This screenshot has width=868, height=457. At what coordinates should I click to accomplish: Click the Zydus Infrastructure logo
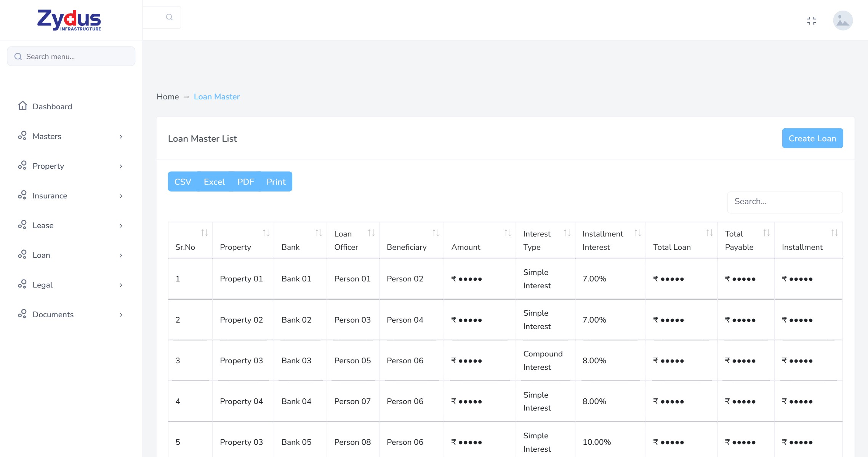click(69, 20)
